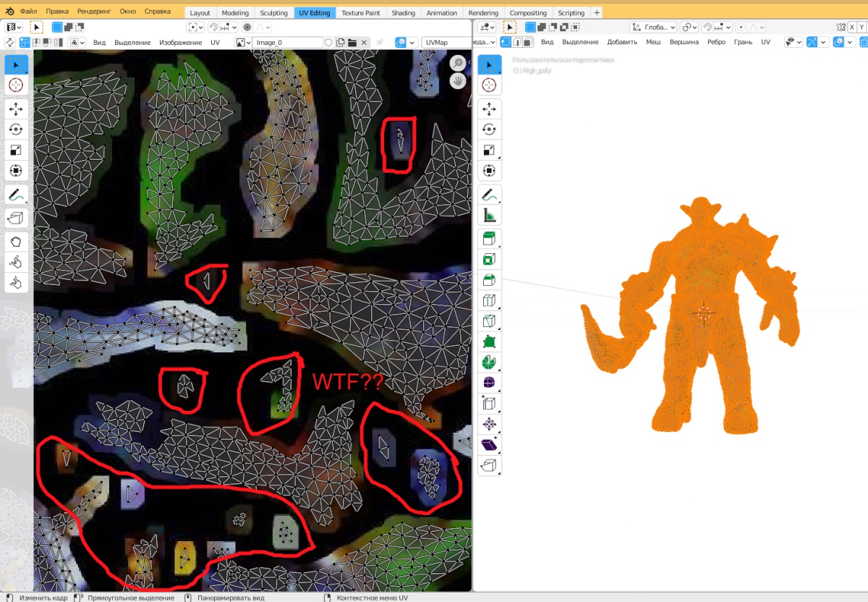Image resolution: width=868 pixels, height=602 pixels.
Task: Toggle snapping magnet in UV editor header
Action: click(215, 27)
